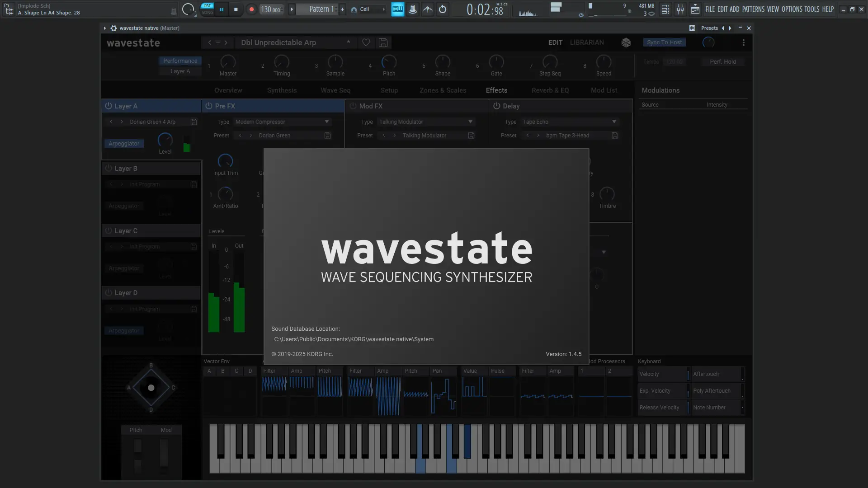Enable the Mod FX power toggle
Viewport: 868px width, 488px height.
[x=353, y=106]
